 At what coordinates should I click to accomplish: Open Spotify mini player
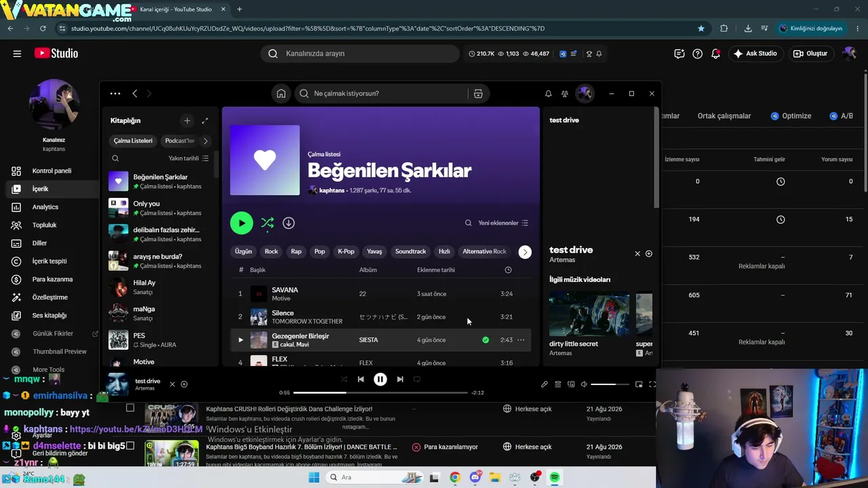[639, 384]
